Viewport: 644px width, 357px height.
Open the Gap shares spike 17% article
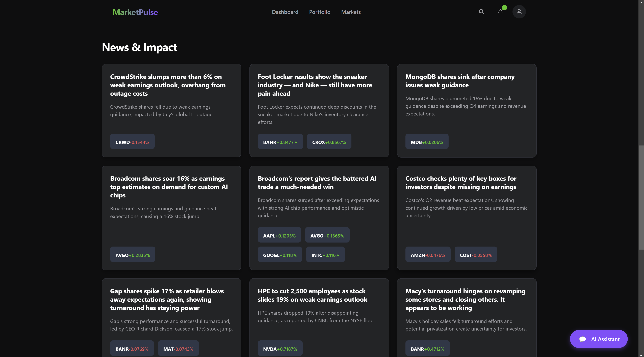(x=167, y=299)
